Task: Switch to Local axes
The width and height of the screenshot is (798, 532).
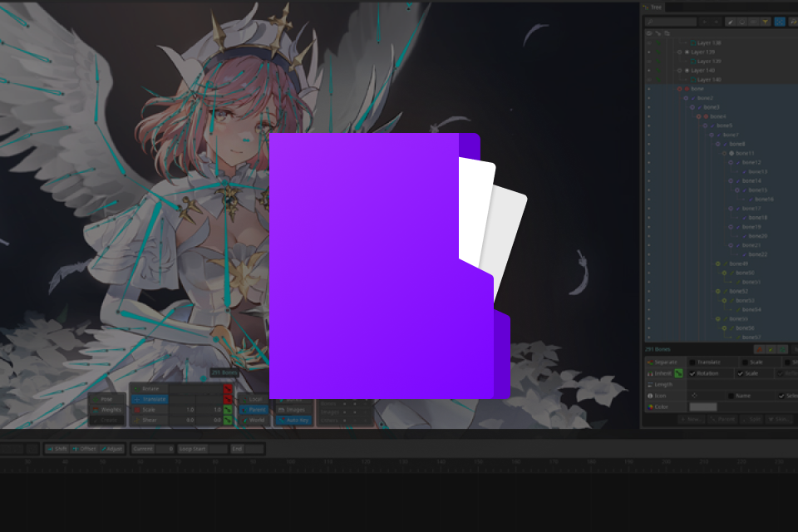Action: [x=253, y=400]
